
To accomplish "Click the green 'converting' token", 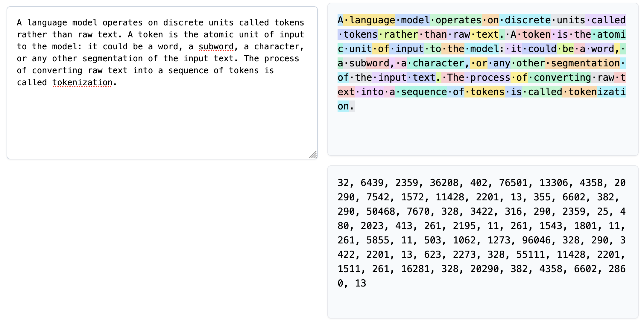I will coord(559,78).
